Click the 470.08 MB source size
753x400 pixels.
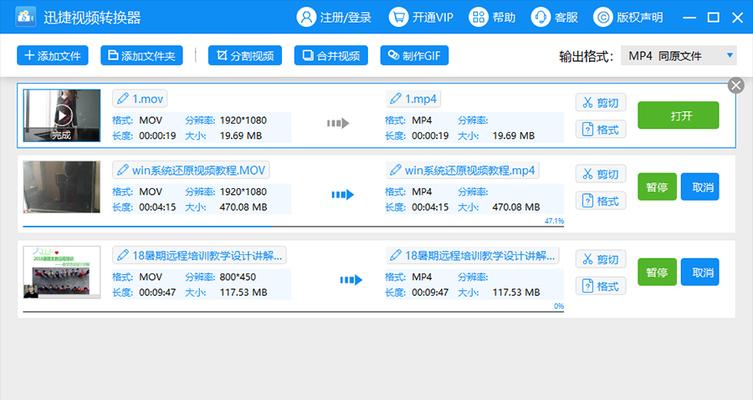point(243,207)
